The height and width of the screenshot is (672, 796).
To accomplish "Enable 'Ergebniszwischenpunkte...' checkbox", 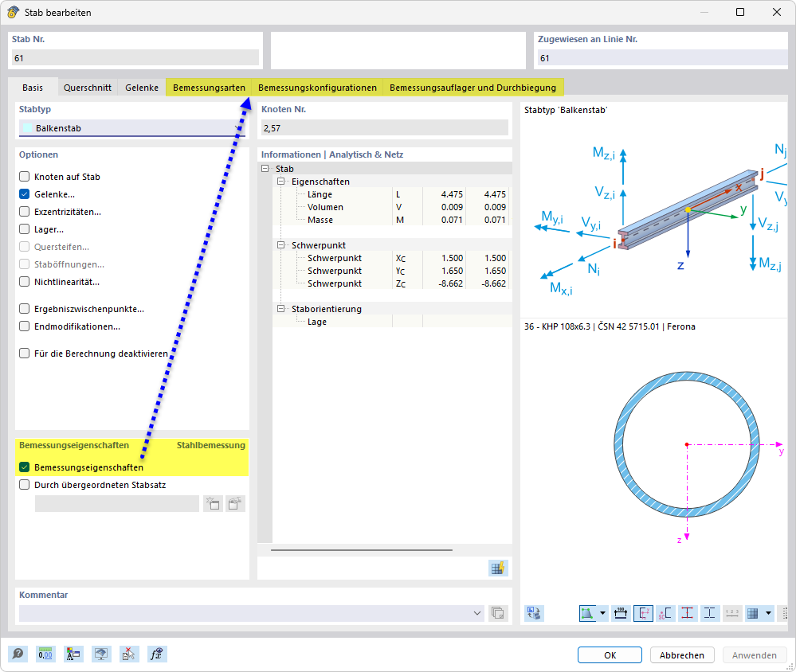I will point(25,309).
